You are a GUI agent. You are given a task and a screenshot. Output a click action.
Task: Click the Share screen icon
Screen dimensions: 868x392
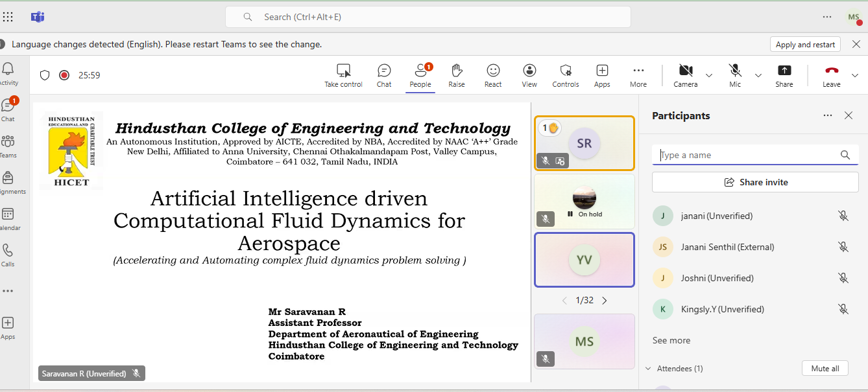(784, 75)
